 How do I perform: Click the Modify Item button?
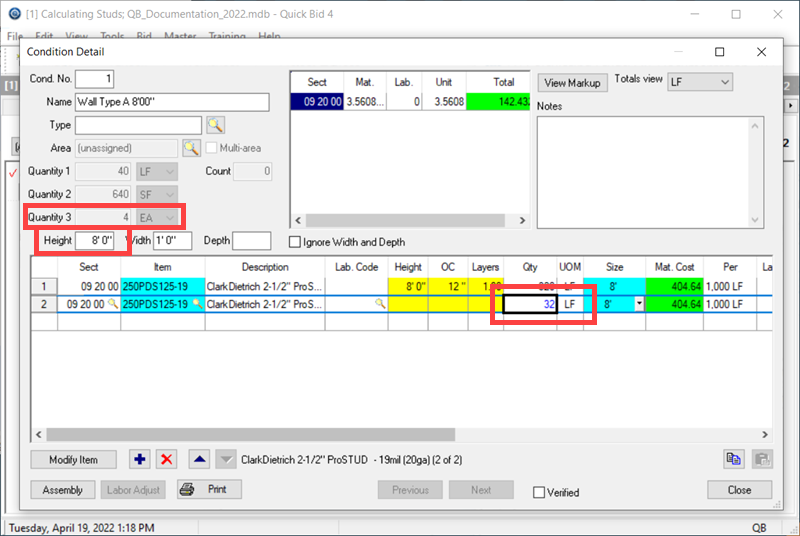73,460
